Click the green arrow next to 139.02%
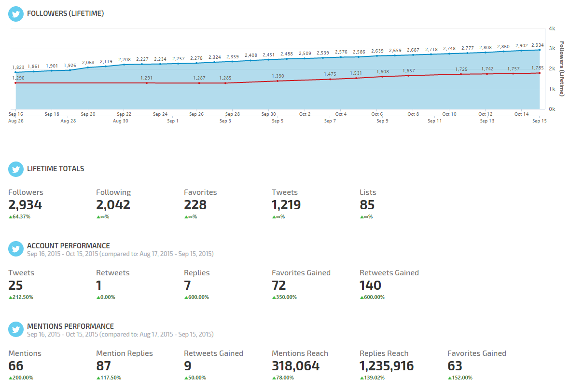 361,378
